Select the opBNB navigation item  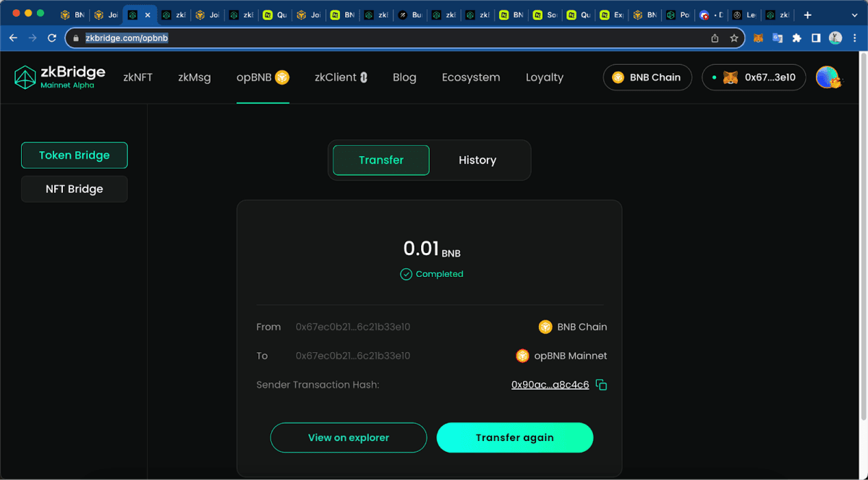tap(263, 77)
